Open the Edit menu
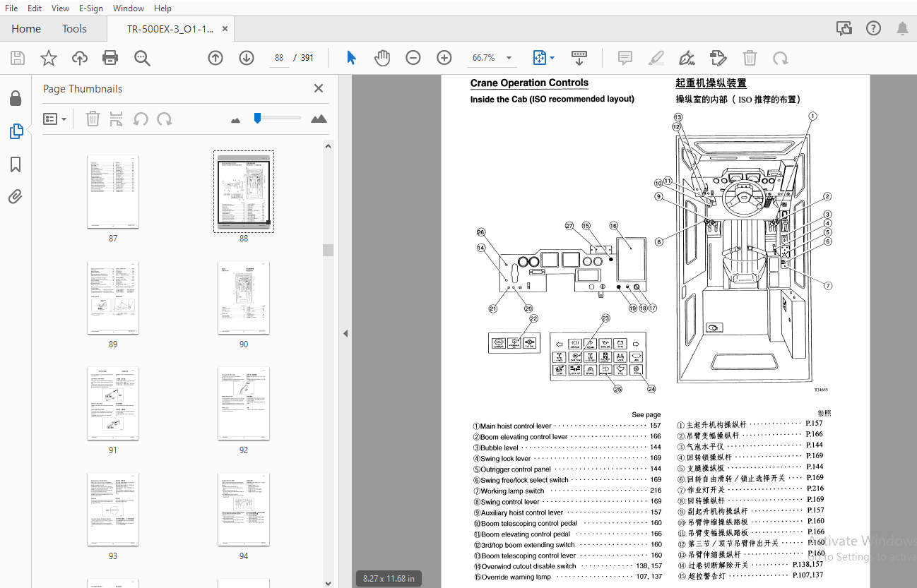Image resolution: width=917 pixels, height=588 pixels. (35, 8)
